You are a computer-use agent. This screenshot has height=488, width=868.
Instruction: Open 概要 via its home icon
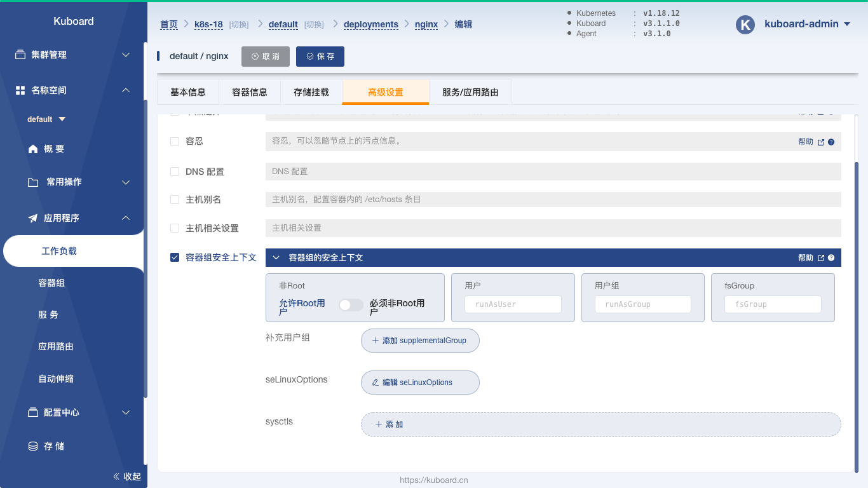point(33,149)
